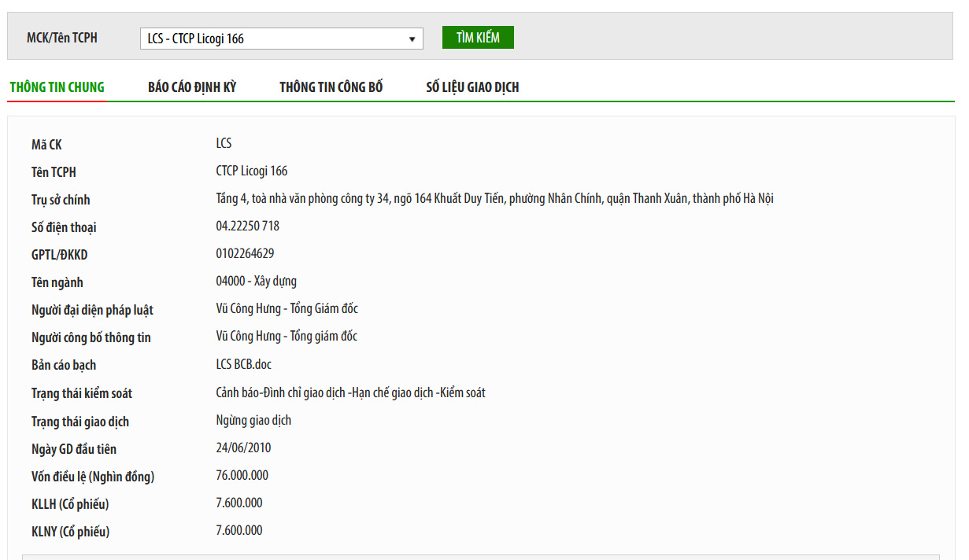Select legal representative Vũ Công Hưng - Tổng Giám đốc

pos(287,308)
